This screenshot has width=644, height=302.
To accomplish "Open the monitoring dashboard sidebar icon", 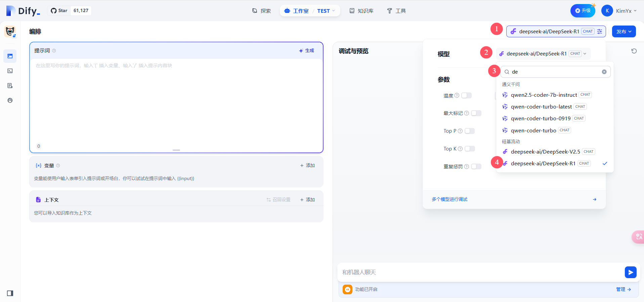I will 10,100.
